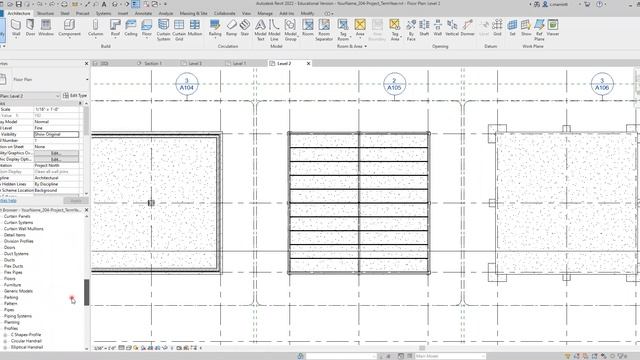Select the Room tool
Screen dimensions: 640x360
point(308,28)
